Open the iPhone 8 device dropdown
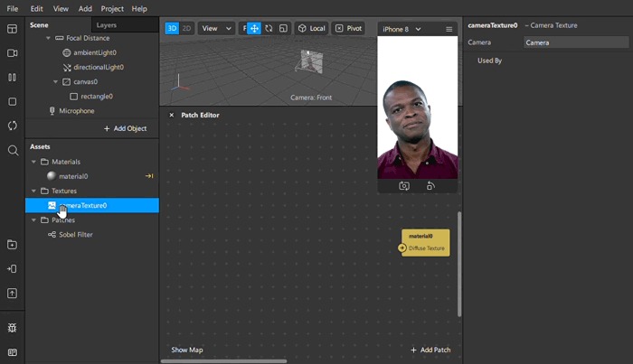Image resolution: width=633 pixels, height=364 pixels. 402,29
